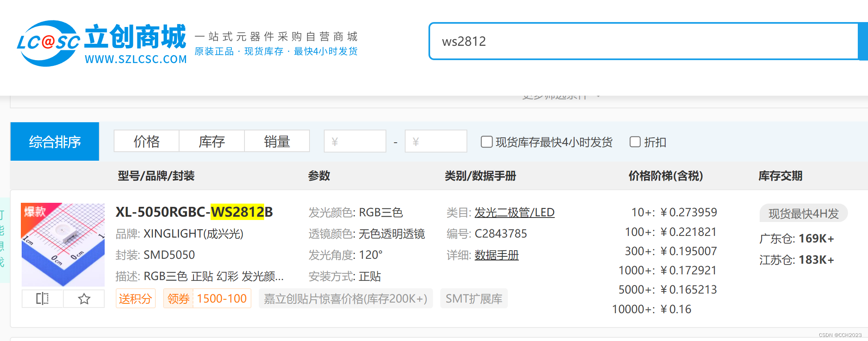Click the part number C2843785
The height and width of the screenshot is (341, 868).
pyautogui.click(x=501, y=233)
